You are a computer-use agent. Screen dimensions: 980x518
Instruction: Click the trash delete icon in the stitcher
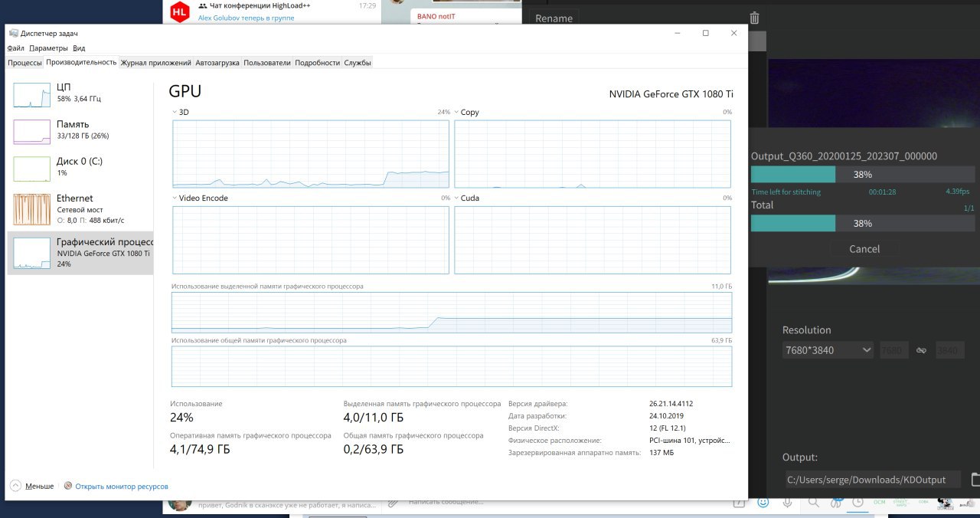[754, 18]
